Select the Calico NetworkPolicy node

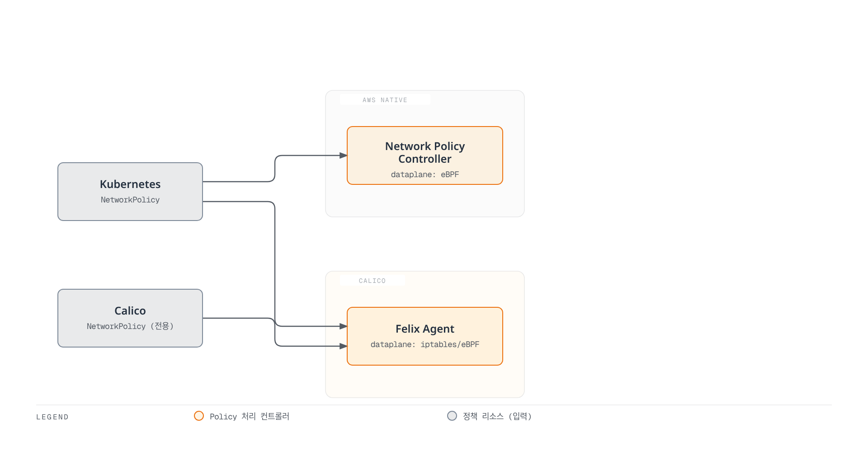[130, 318]
